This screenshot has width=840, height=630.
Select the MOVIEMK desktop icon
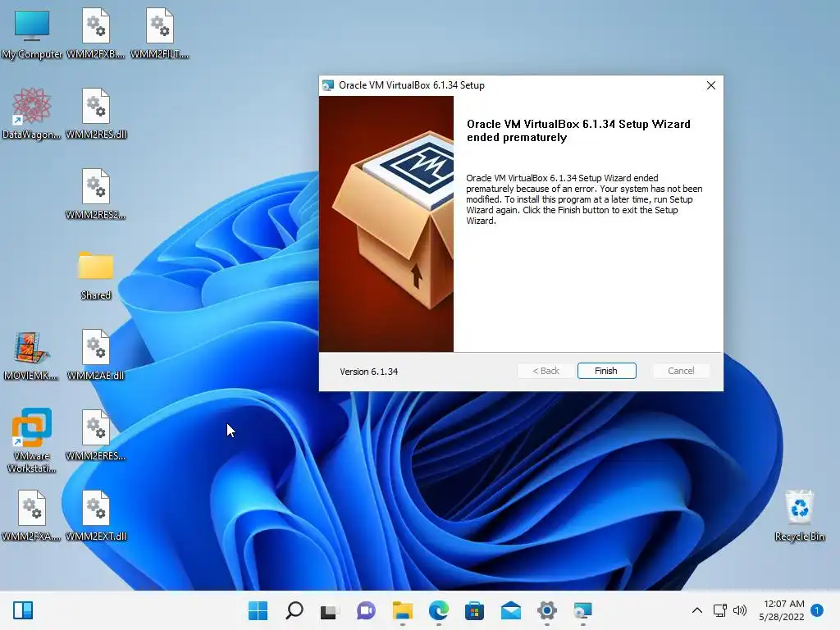pyautogui.click(x=32, y=355)
